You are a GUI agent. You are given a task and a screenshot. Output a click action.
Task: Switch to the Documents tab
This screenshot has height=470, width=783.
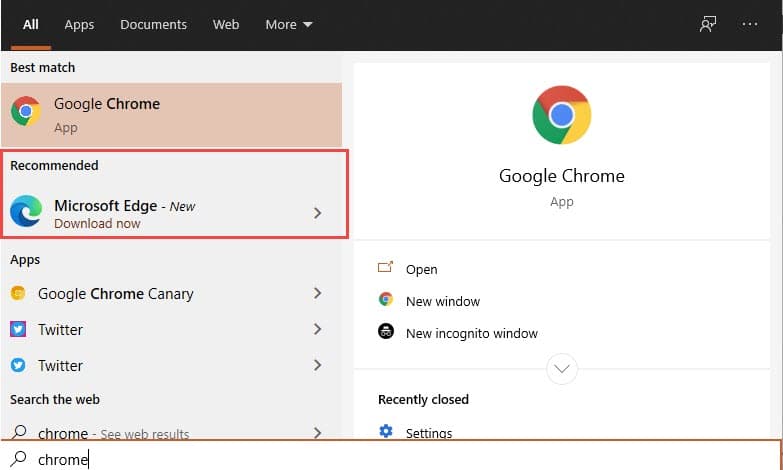153,24
